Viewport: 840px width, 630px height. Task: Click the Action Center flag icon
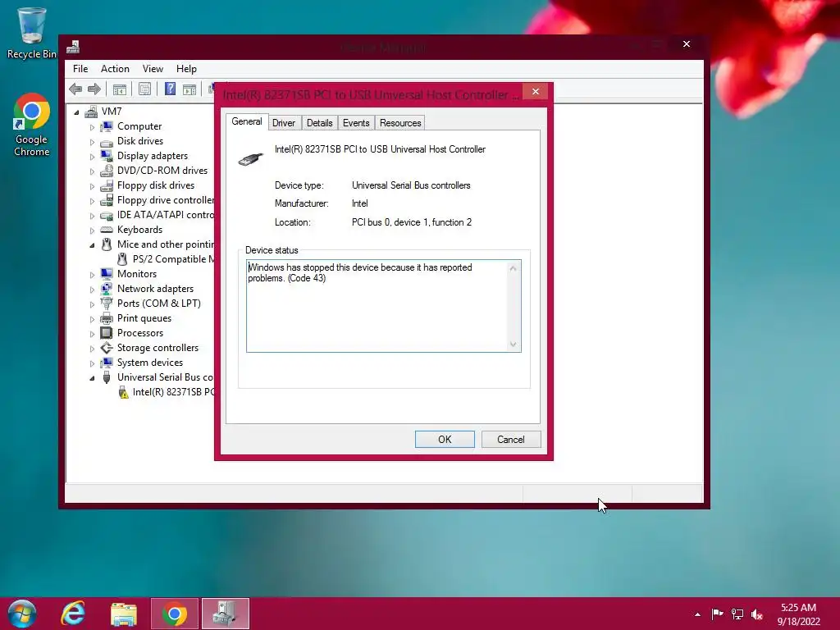pos(717,614)
